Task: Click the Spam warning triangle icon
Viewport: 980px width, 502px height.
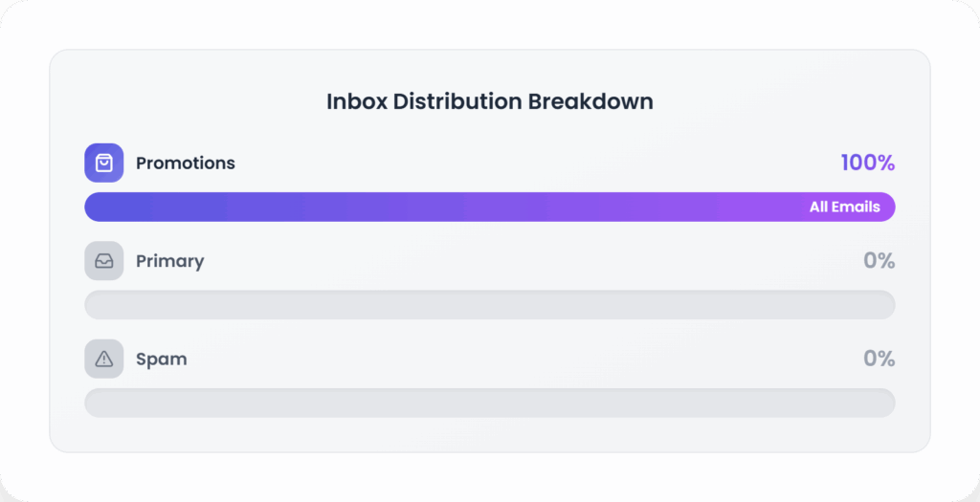Action: [104, 359]
